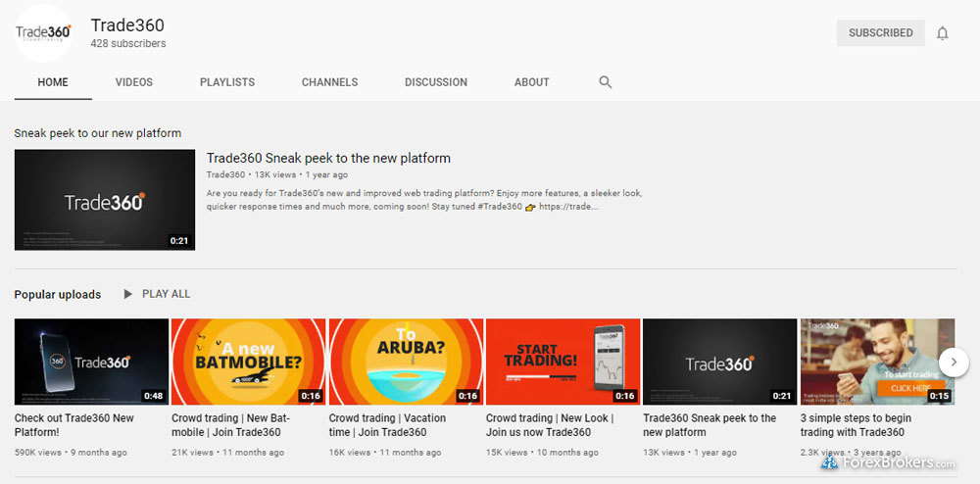Screen dimensions: 980x484
Task: Open the channel search magnifier icon
Action: [x=605, y=82]
